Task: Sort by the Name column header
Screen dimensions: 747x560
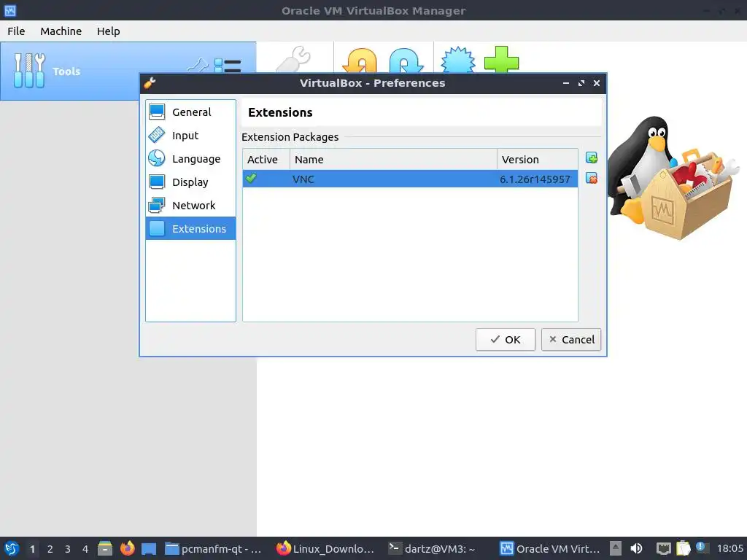Action: pyautogui.click(x=393, y=160)
